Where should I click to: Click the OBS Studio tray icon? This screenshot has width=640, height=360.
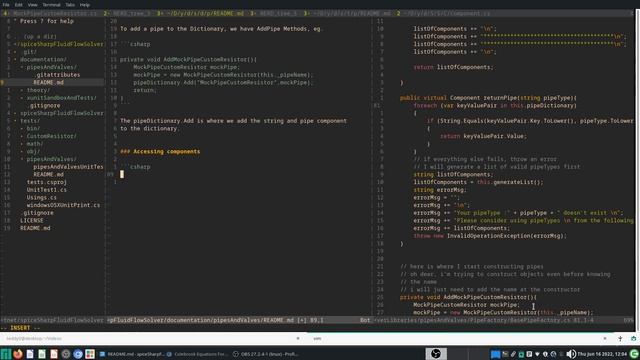[436, 354]
